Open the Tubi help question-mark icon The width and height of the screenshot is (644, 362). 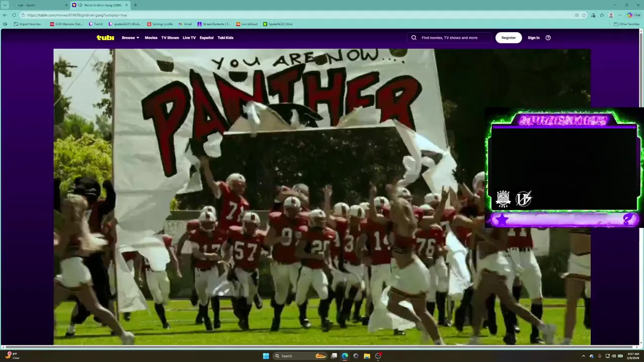tap(548, 38)
